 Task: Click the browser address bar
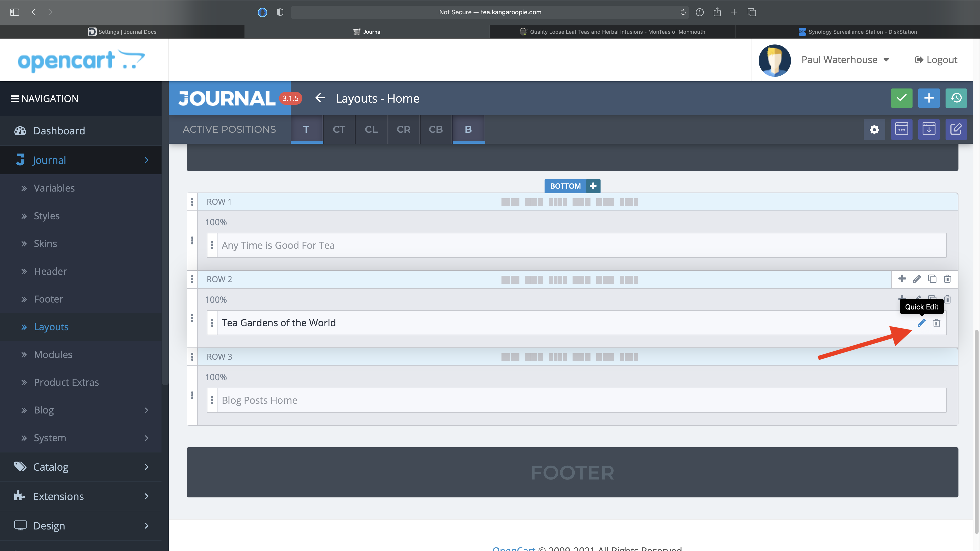pos(490,12)
